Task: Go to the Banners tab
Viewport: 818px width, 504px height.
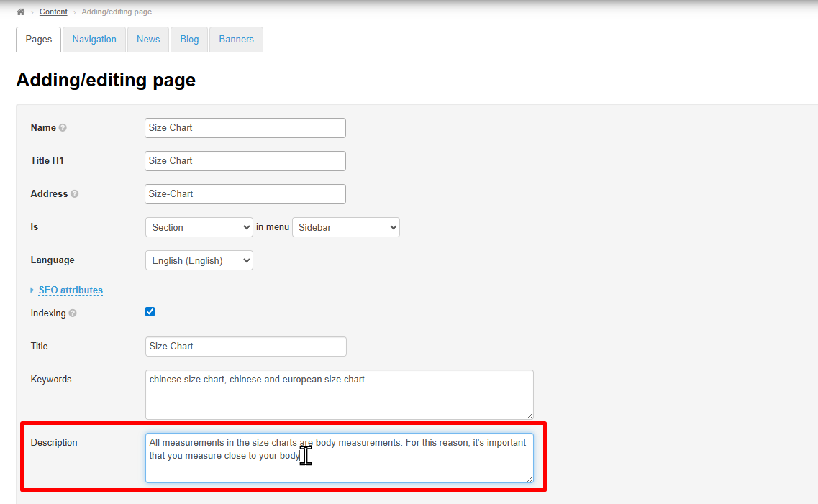Action: 236,40
